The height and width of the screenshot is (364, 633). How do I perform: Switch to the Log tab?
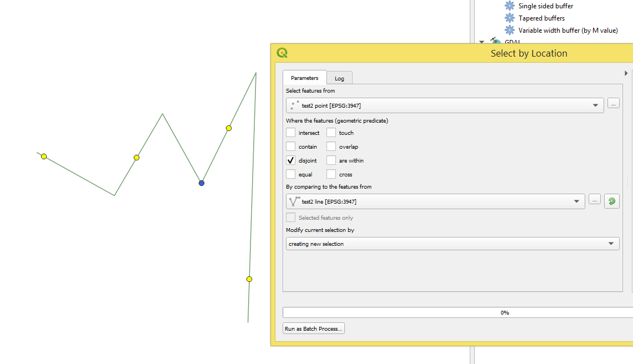pos(339,78)
